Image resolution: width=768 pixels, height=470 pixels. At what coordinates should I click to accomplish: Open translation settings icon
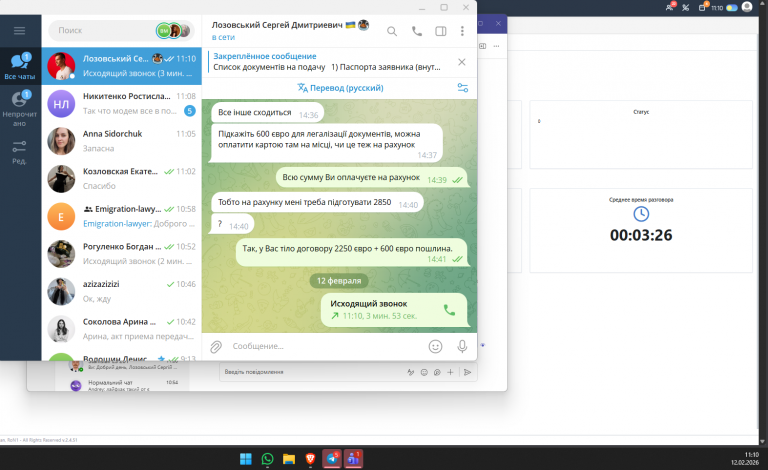point(463,88)
